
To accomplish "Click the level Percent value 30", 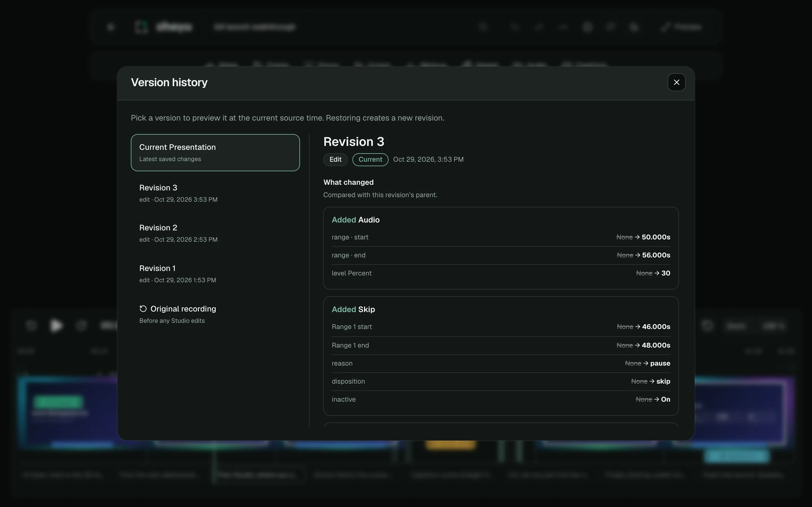I will coord(665,273).
